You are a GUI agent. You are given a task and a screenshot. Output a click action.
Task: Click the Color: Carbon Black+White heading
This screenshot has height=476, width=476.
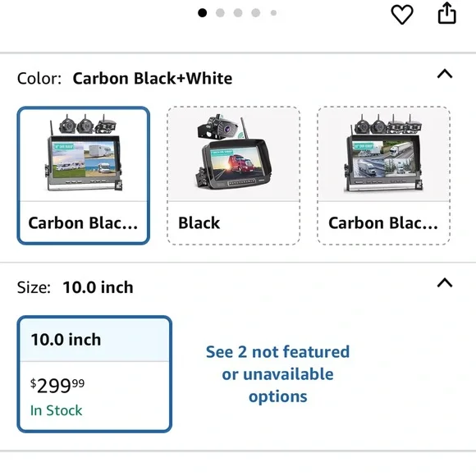pyautogui.click(x=125, y=78)
